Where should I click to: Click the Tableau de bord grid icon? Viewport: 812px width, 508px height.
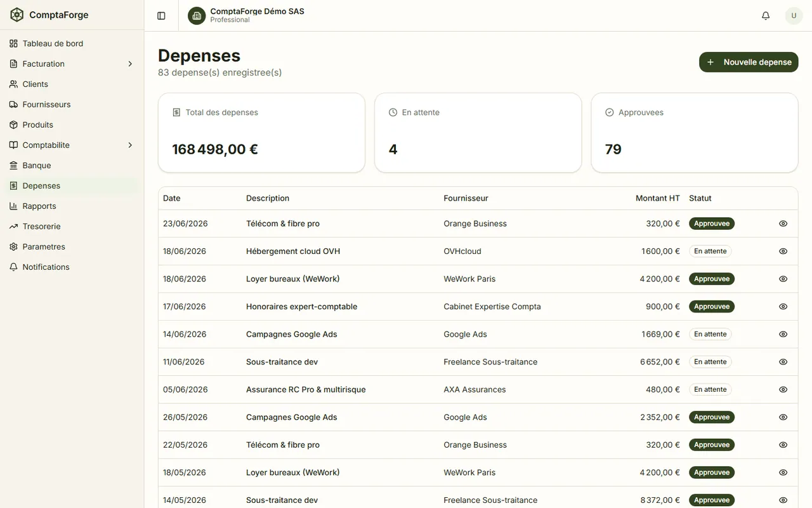pos(14,43)
